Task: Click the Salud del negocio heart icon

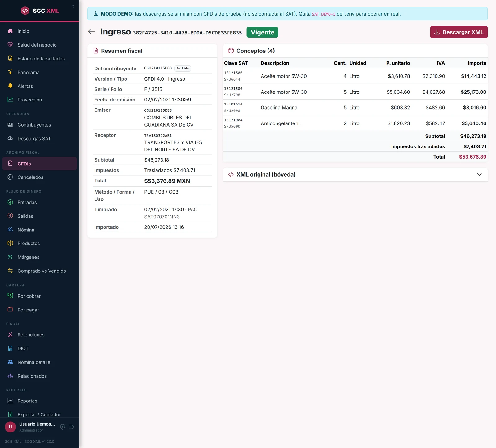Action: tap(10, 45)
